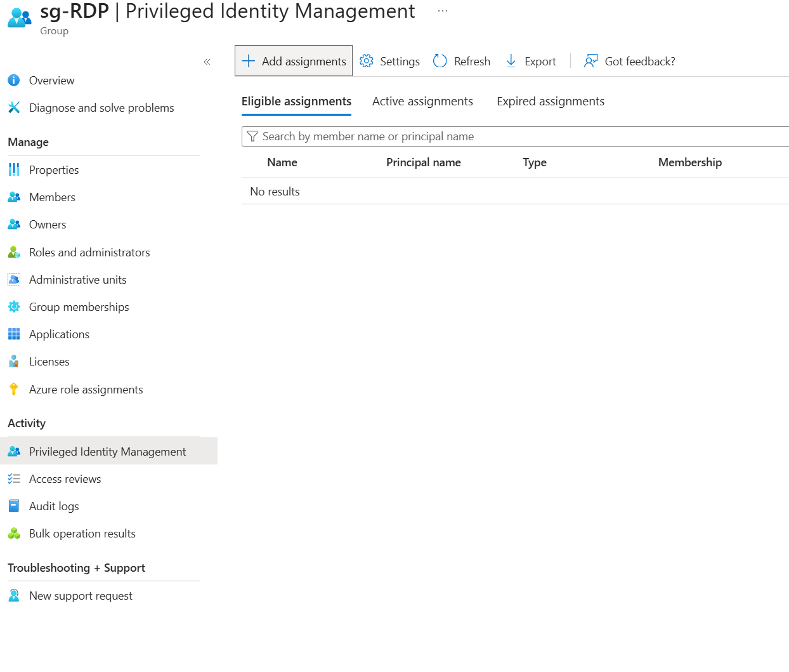Click New support request link
The width and height of the screenshot is (789, 672).
81,596
